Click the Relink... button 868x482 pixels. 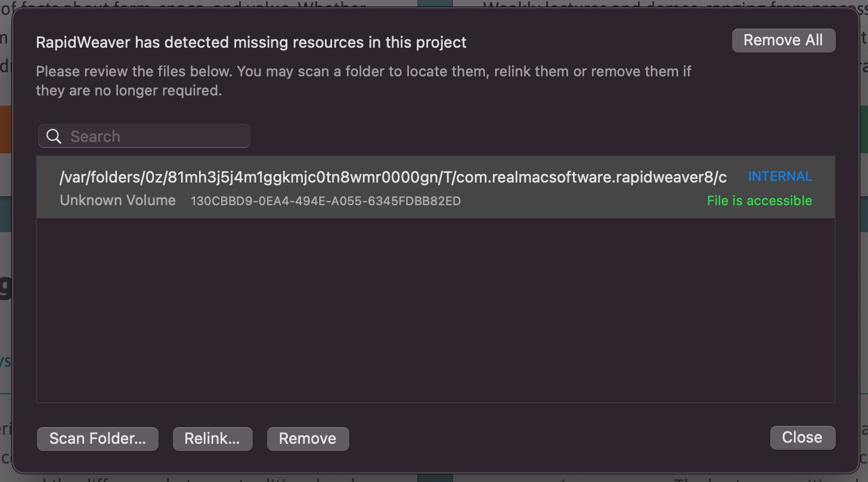[x=212, y=438]
